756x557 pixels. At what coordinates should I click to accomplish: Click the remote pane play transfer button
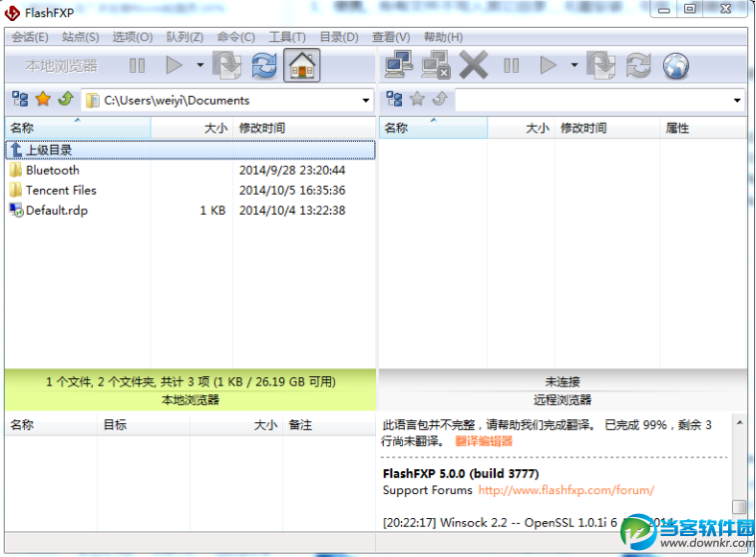[x=549, y=65]
